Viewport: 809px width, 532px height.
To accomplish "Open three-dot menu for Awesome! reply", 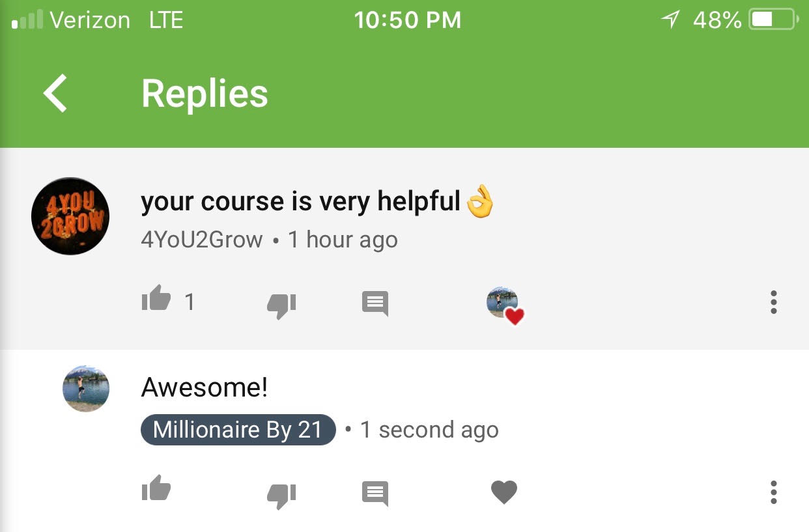I will click(x=773, y=492).
